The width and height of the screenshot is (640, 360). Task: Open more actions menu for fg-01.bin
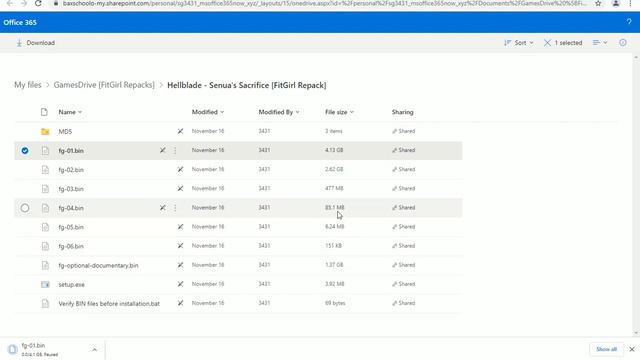point(175,151)
